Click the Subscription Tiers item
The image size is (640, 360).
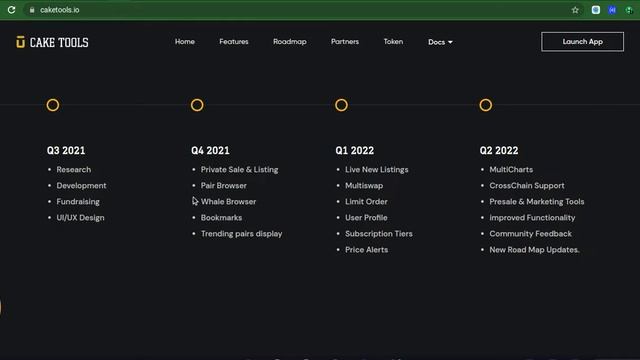tap(379, 234)
